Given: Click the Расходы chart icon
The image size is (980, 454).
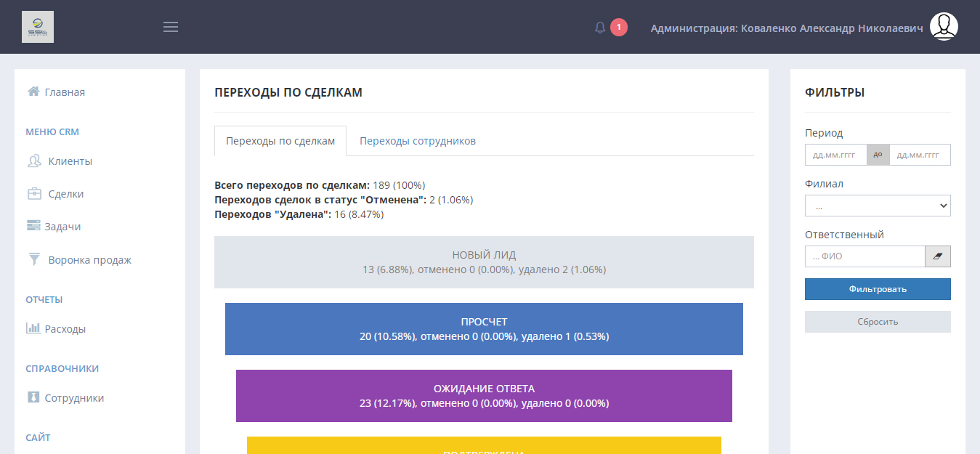Looking at the screenshot, I should (x=33, y=328).
